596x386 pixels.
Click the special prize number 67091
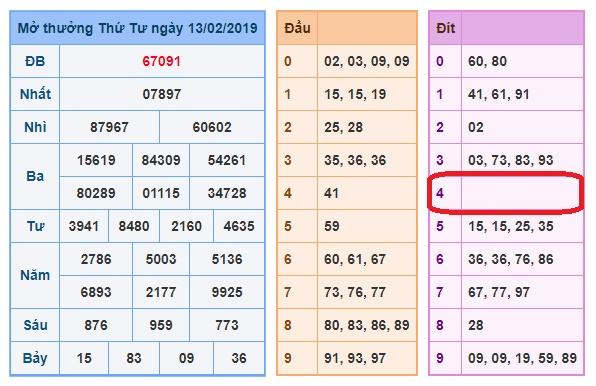tap(162, 61)
